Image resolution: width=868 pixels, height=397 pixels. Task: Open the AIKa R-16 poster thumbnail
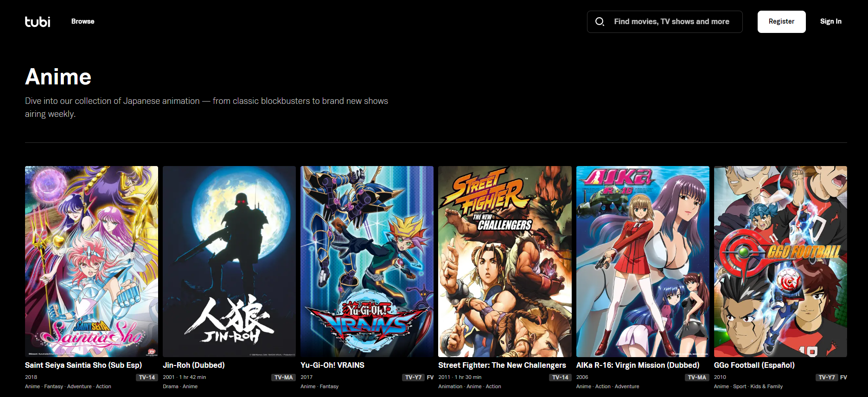click(643, 262)
